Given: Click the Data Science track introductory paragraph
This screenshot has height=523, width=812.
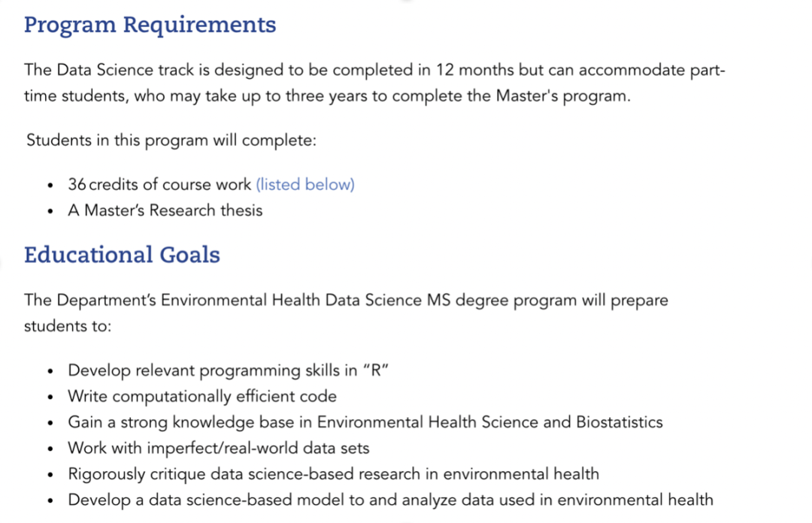Looking at the screenshot, I should 375,83.
